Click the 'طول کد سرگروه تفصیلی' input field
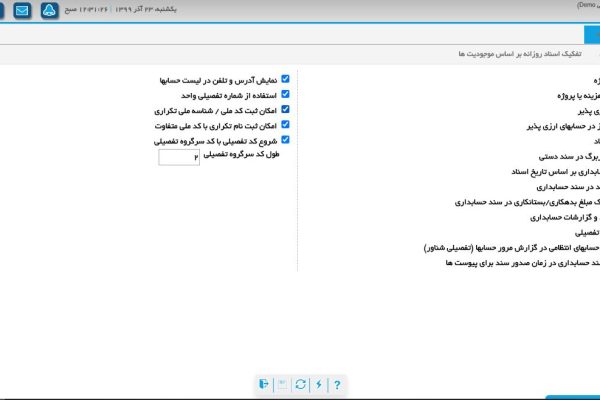Viewport: 600px width, 400px height. 179,157
